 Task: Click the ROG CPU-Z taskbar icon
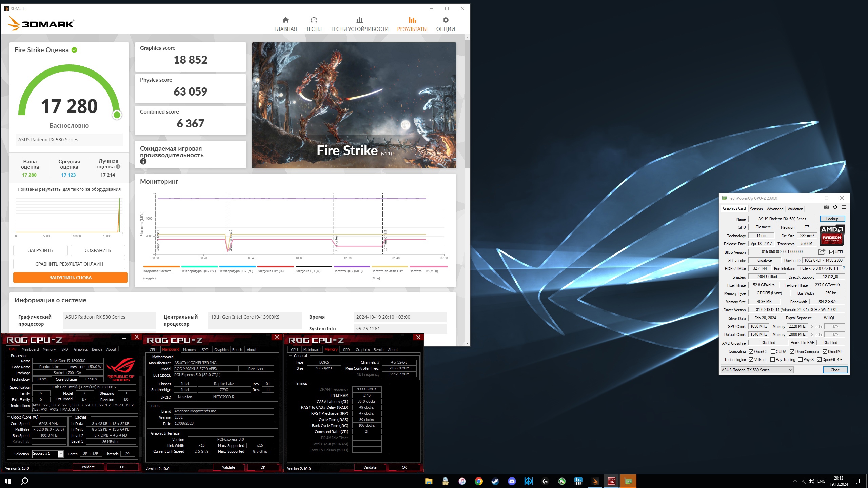coord(611,481)
